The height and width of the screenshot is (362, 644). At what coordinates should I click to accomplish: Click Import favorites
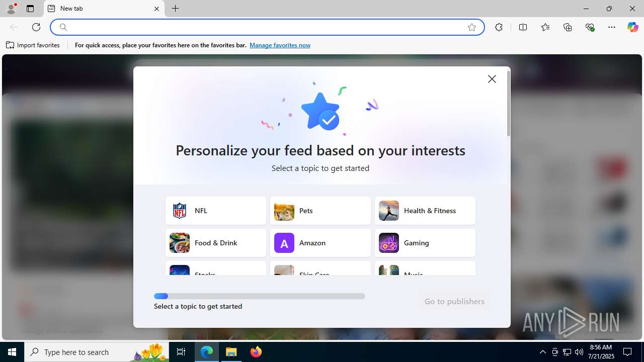tap(33, 45)
